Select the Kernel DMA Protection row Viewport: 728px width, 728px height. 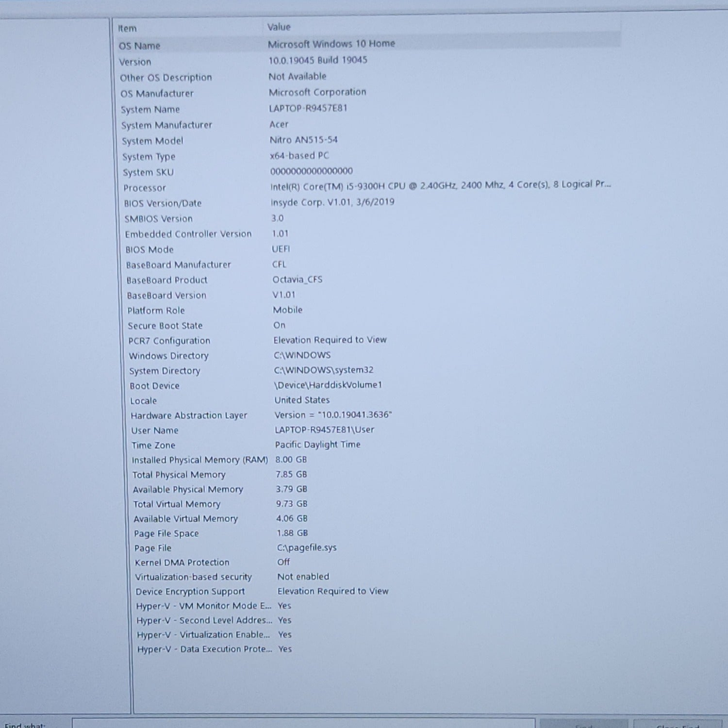(x=182, y=563)
